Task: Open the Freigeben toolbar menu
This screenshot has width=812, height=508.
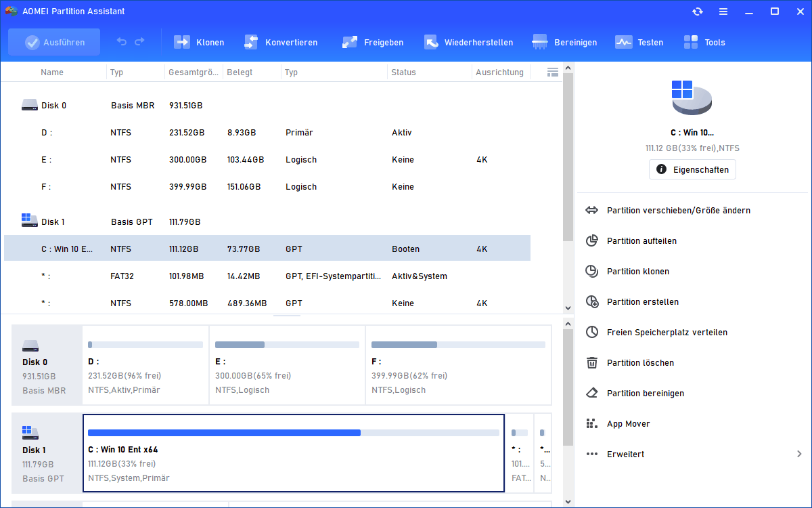Action: click(x=372, y=42)
